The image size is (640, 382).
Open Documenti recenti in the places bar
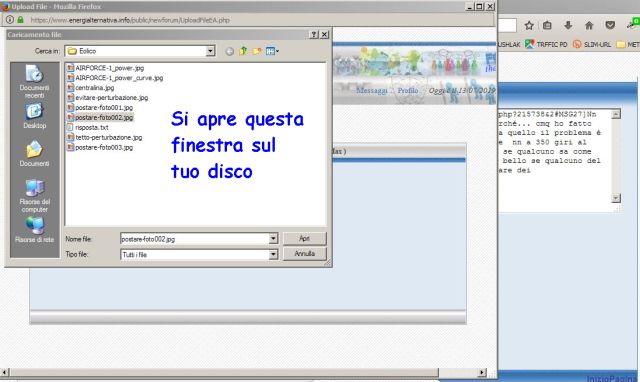coord(34,82)
